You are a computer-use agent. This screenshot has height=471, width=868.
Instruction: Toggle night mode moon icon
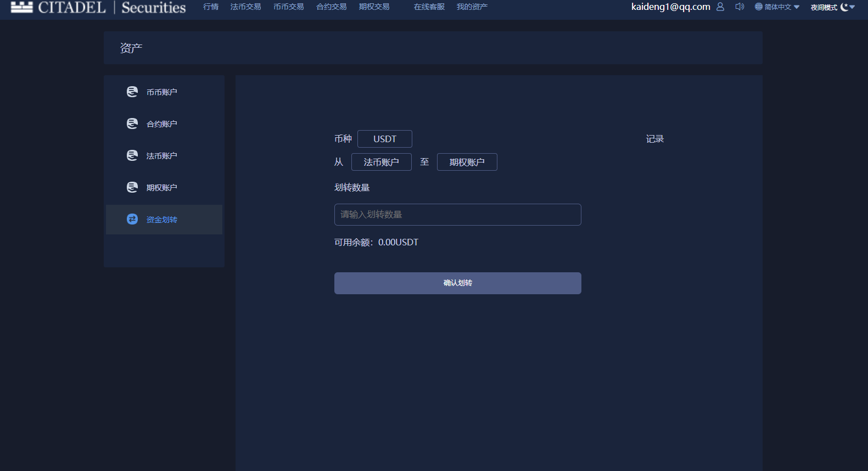[844, 7]
